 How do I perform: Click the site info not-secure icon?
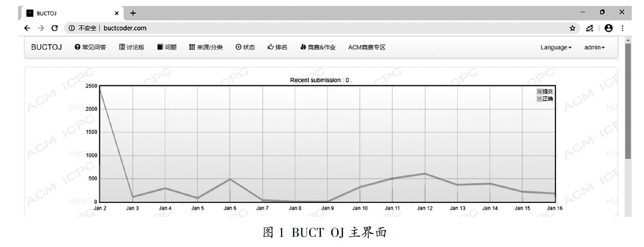[x=72, y=28]
